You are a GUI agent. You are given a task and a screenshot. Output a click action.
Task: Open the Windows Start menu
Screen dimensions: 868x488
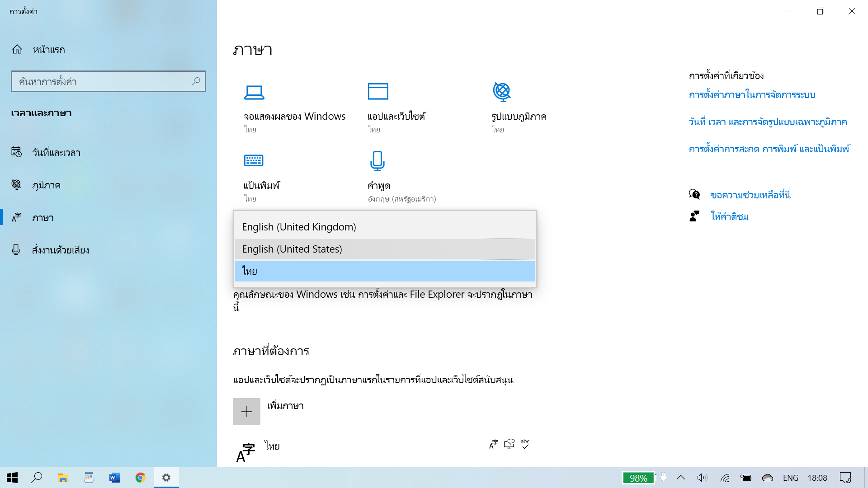[12, 478]
